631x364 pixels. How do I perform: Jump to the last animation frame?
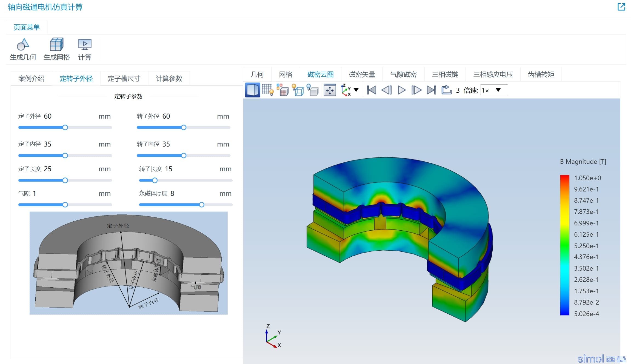click(432, 90)
